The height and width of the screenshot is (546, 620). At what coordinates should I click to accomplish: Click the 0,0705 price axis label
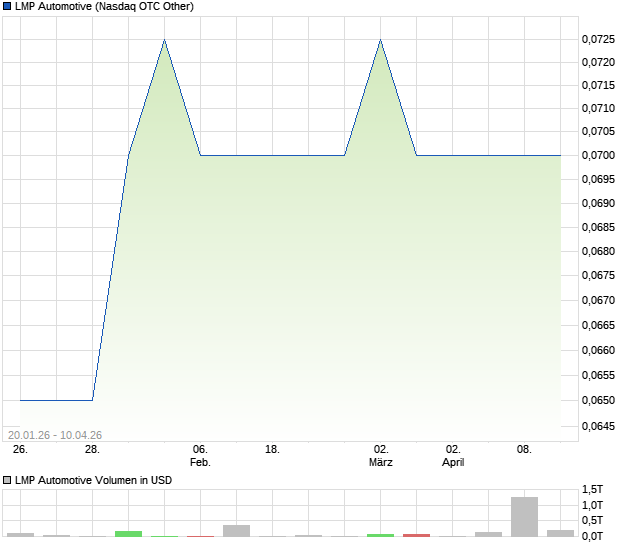(x=598, y=131)
